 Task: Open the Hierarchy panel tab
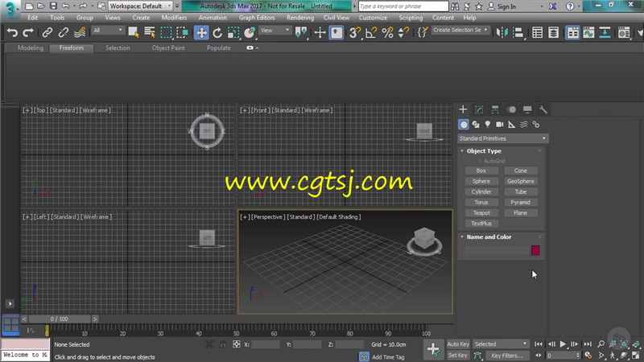click(x=495, y=109)
